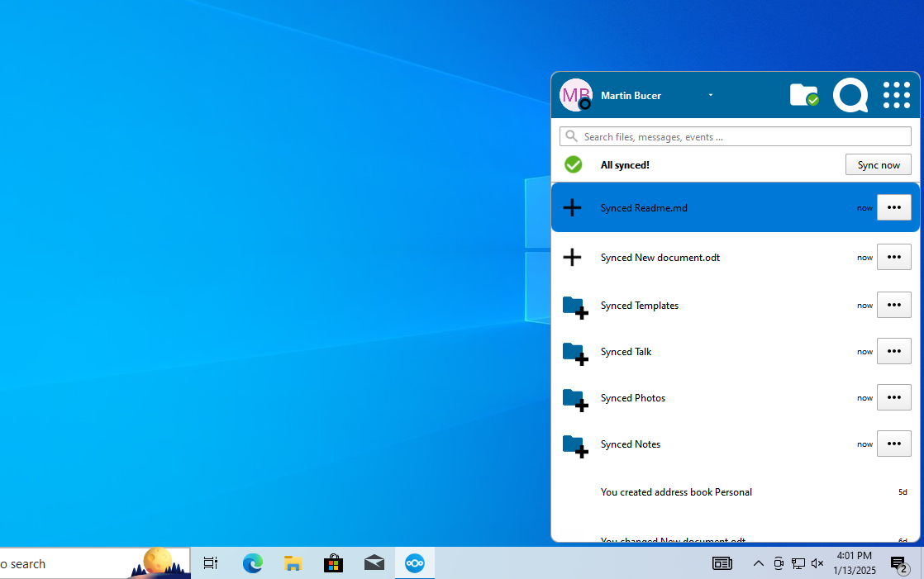
Task: Select the Synced Readme.md activity
Action: point(735,207)
